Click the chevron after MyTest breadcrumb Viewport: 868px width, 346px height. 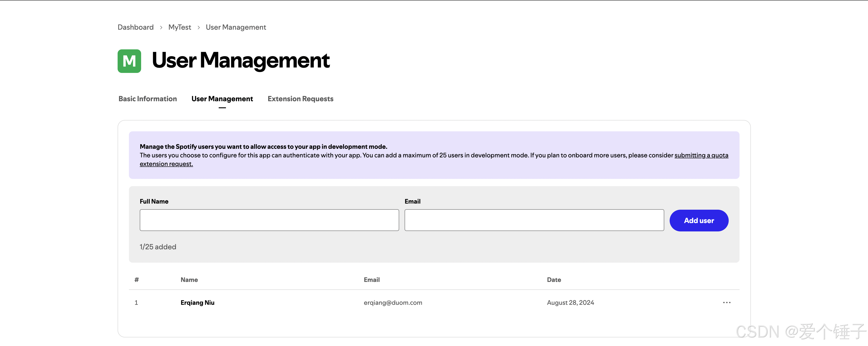pyautogui.click(x=199, y=27)
